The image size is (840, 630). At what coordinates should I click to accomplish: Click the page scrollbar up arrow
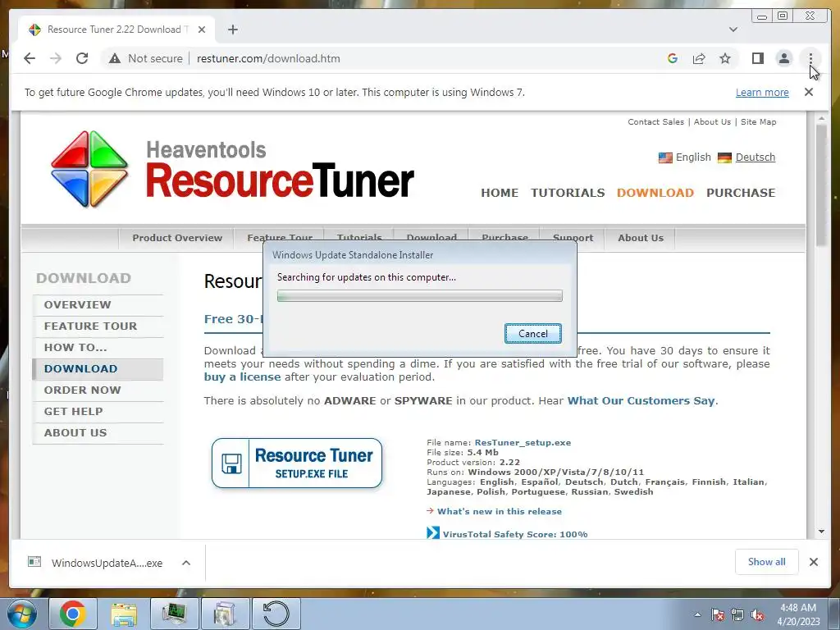pos(821,118)
